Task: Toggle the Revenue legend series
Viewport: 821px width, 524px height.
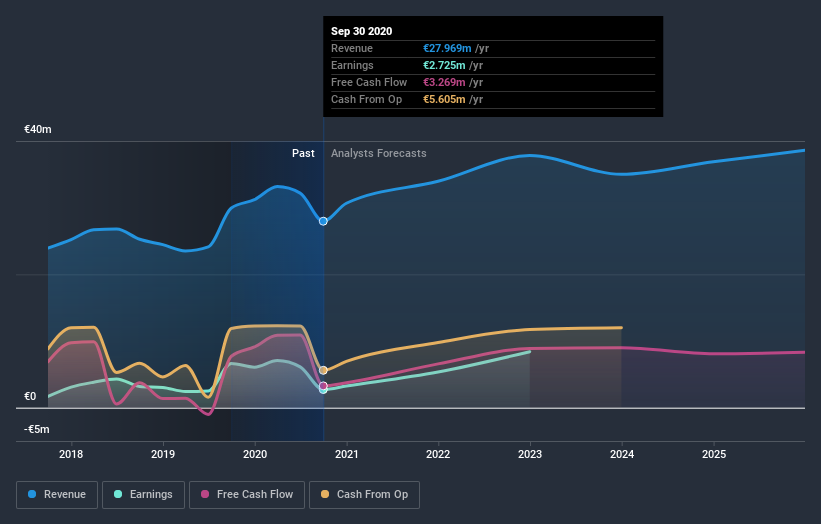Action: click(57, 495)
